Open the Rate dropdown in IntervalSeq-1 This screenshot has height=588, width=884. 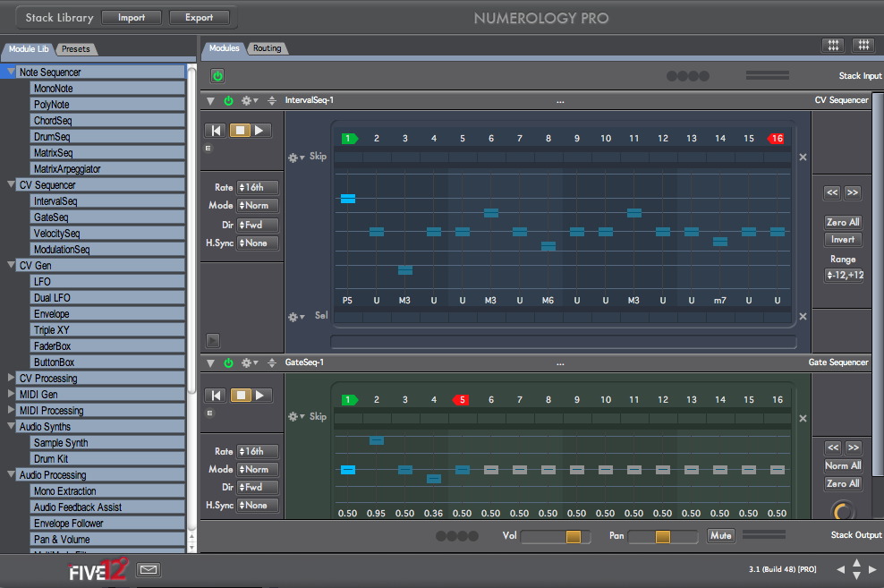(x=258, y=188)
